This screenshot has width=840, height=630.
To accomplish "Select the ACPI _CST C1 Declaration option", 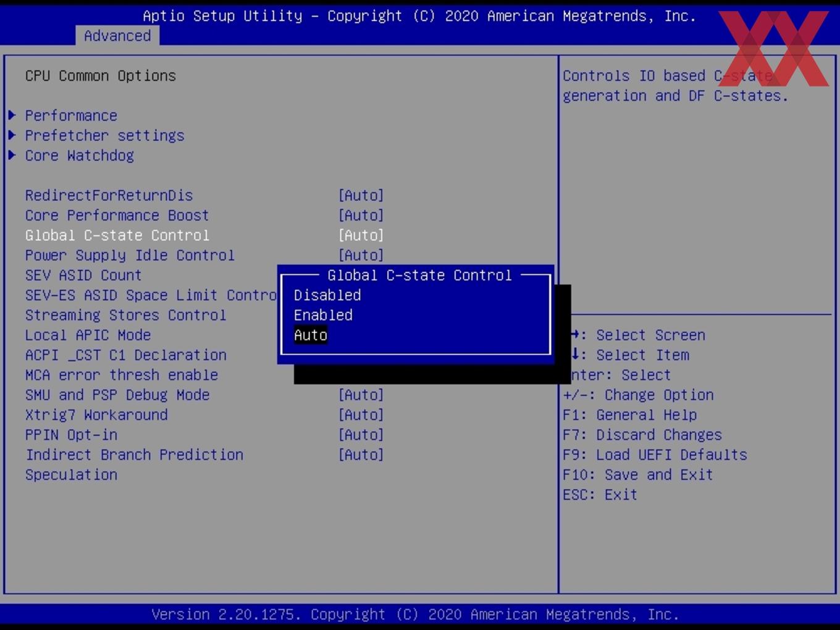I will point(125,355).
